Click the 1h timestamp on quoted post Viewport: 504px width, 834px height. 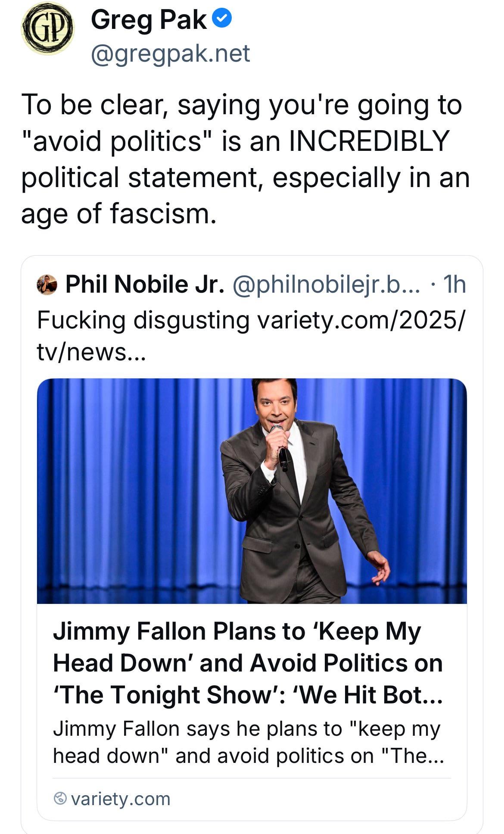pos(454,285)
